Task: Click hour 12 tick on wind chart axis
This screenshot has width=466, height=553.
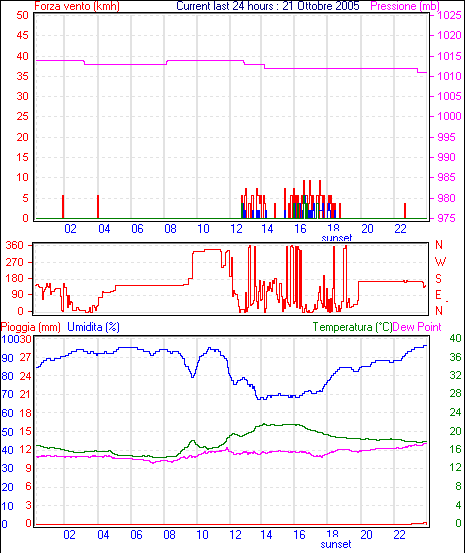Action: tap(236, 229)
